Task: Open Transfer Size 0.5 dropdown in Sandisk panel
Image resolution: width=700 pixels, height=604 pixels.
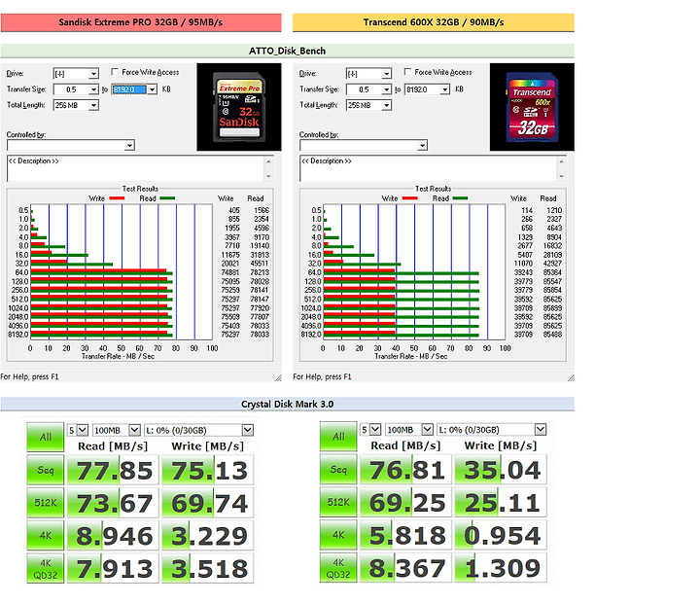Action: [x=93, y=89]
